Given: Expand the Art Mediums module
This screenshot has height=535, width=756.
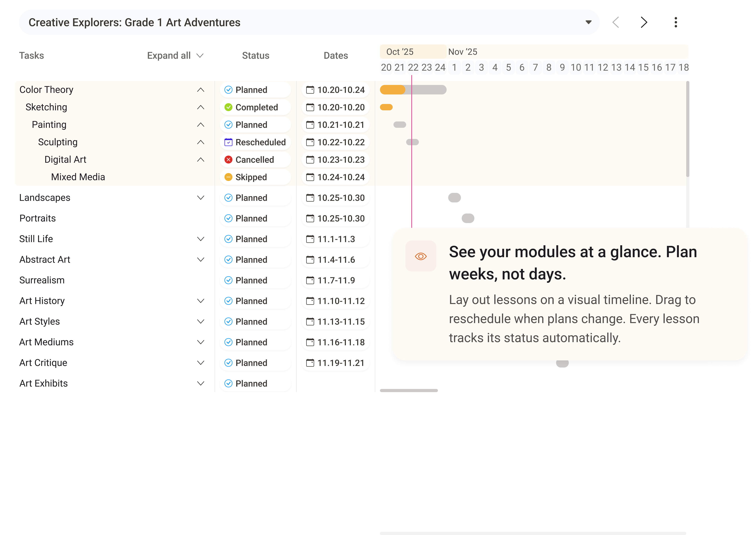Looking at the screenshot, I should click(x=201, y=342).
